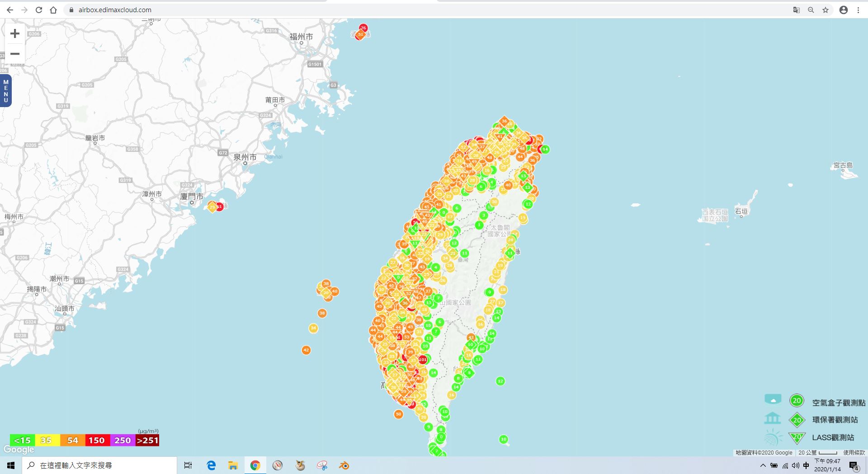Toggle Airbox observation points cloud icon

(x=773, y=400)
